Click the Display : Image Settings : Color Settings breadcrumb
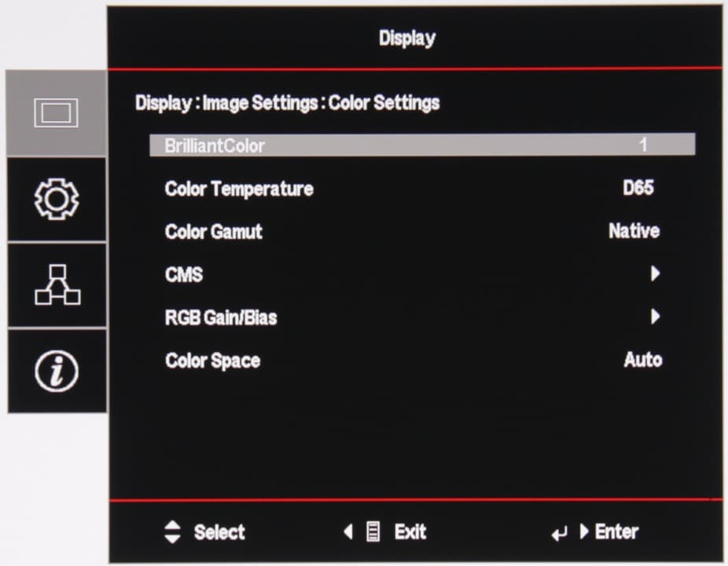 point(288,103)
